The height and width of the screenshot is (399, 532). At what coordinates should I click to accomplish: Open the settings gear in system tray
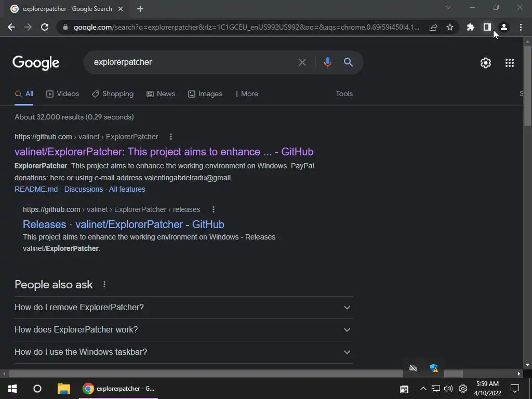pyautogui.click(x=463, y=389)
